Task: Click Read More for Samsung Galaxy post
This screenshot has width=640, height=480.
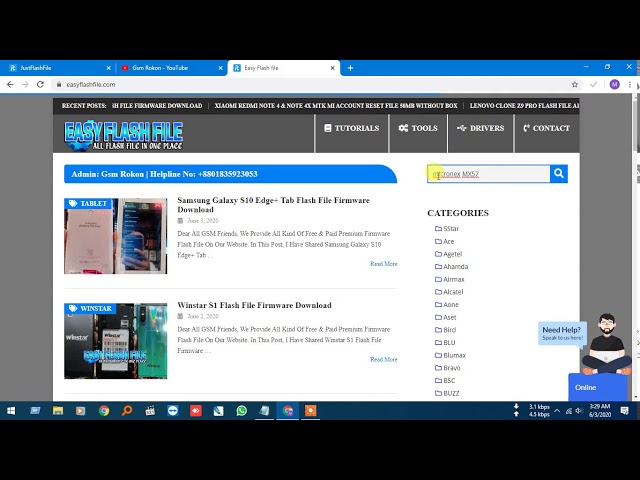Action: 384,264
